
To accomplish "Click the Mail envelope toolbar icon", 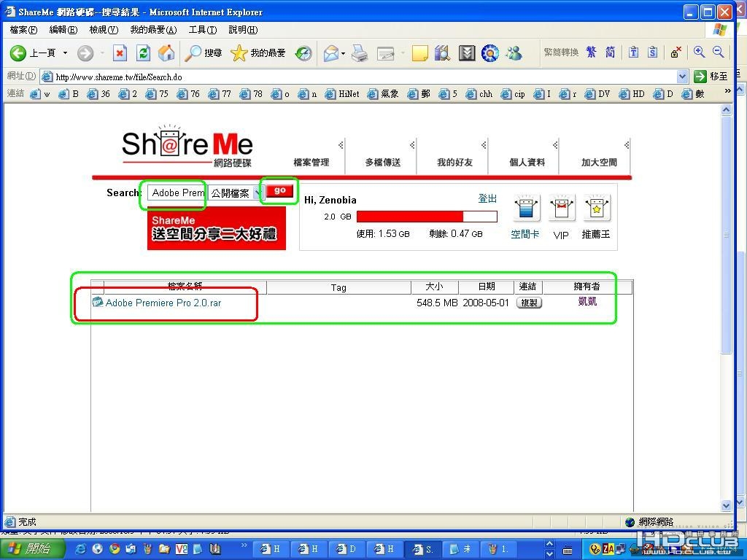I will point(331,52).
